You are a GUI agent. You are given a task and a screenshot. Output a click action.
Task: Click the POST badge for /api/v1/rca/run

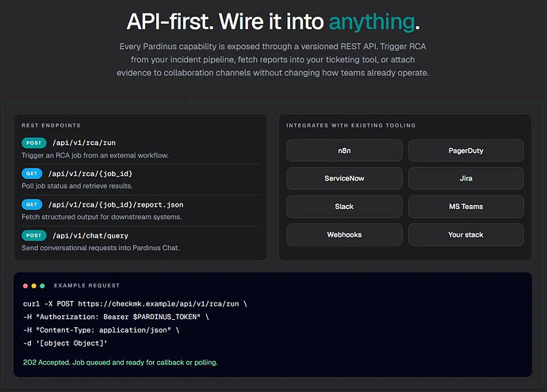[x=34, y=143]
